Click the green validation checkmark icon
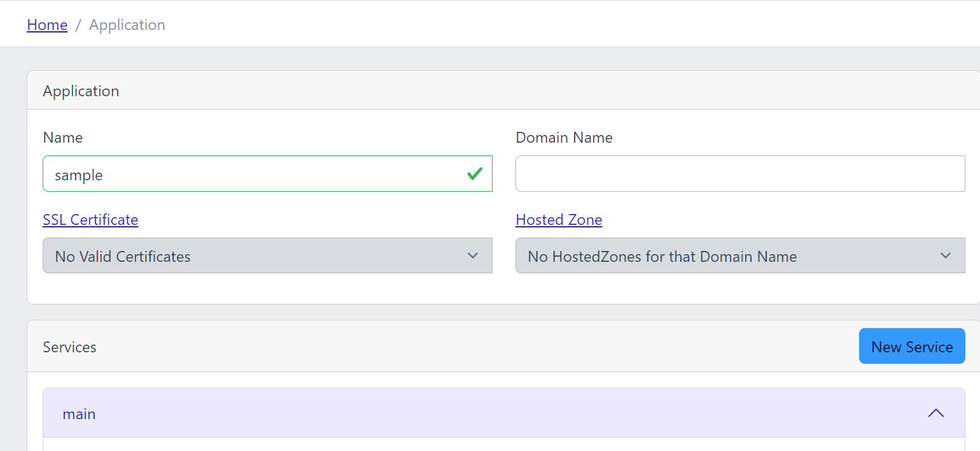 pos(474,173)
